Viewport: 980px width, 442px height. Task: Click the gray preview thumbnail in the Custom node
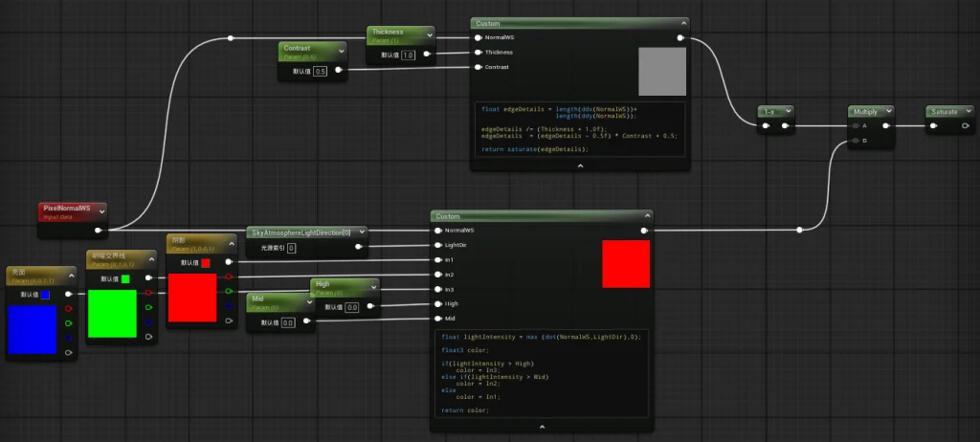662,71
